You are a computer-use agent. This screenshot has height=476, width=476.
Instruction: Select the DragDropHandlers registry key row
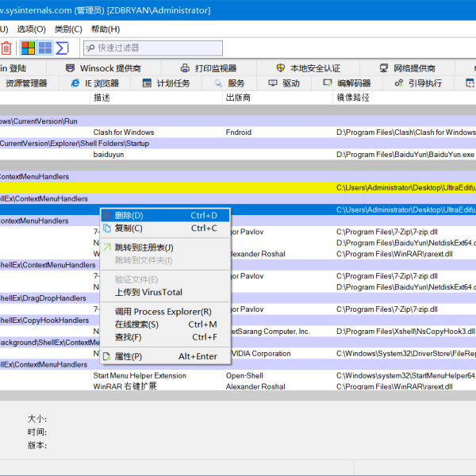point(238,298)
